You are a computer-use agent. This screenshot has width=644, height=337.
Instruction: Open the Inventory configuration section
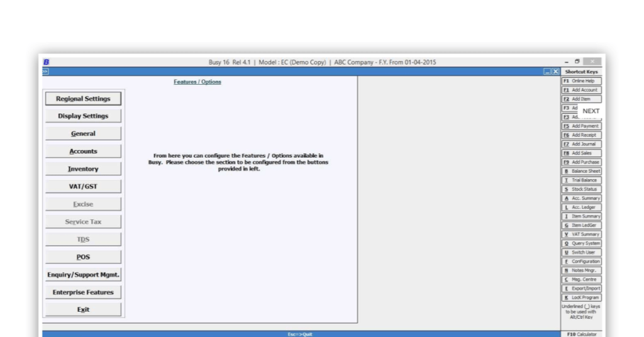[83, 169]
